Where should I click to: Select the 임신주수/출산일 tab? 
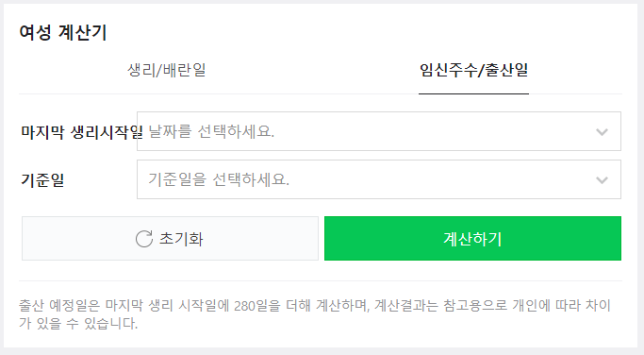[x=473, y=70]
